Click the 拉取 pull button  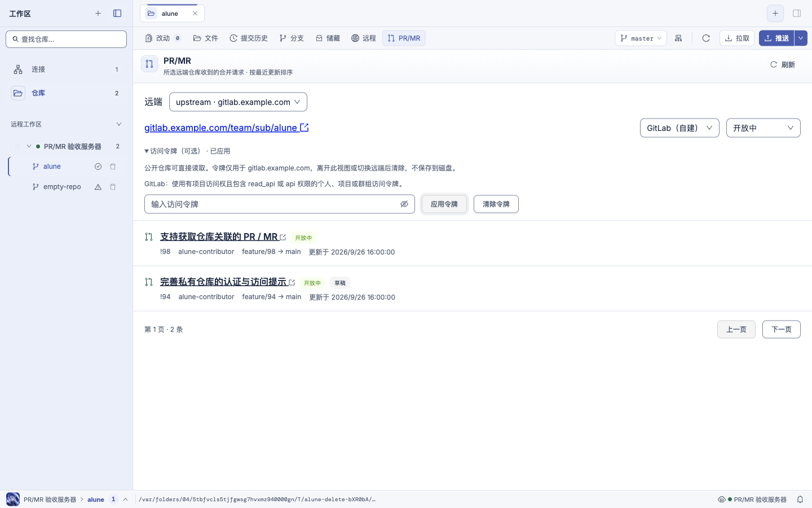click(737, 38)
